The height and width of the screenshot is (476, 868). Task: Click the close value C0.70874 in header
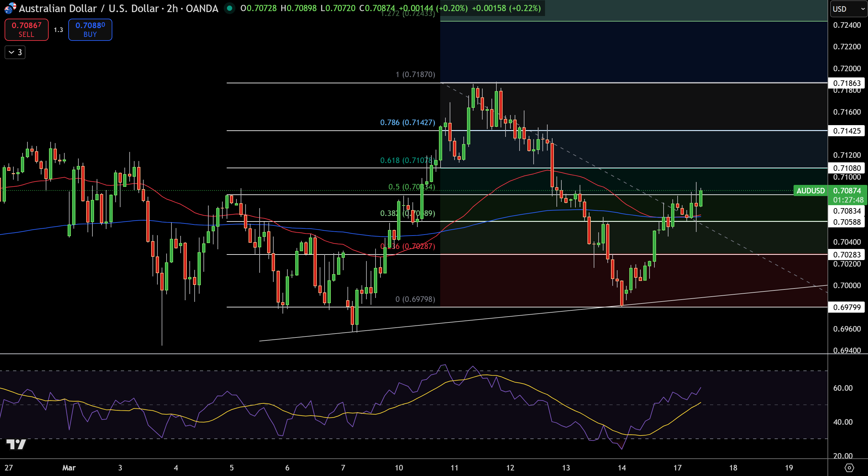click(x=377, y=8)
